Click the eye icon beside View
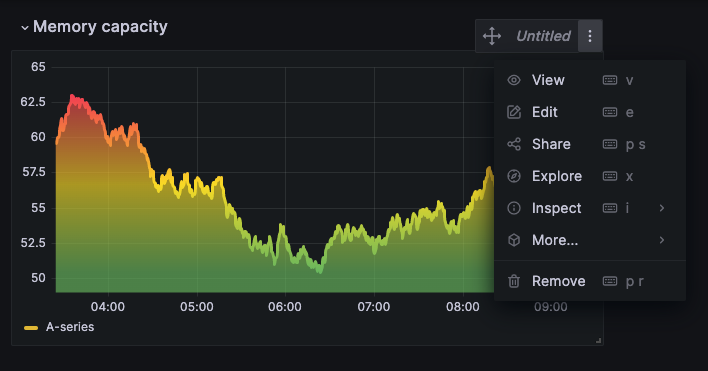This screenshot has height=371, width=708. coord(514,80)
